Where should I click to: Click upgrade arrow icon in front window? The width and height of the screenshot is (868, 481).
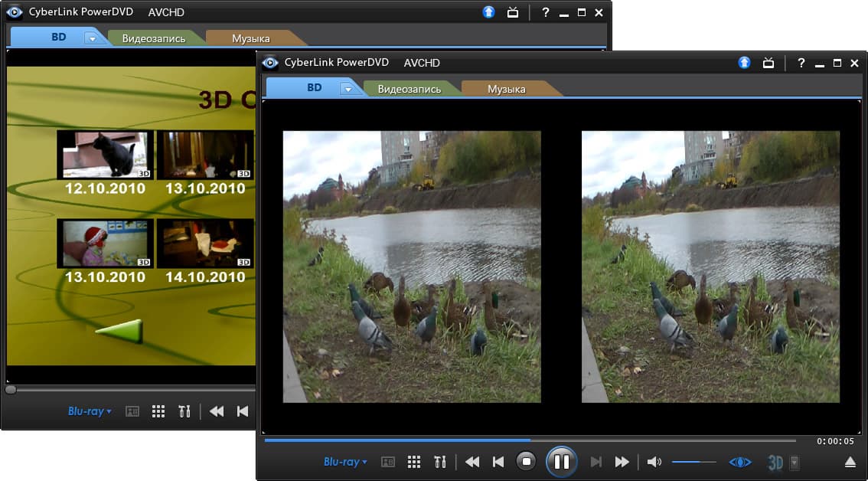pos(745,63)
